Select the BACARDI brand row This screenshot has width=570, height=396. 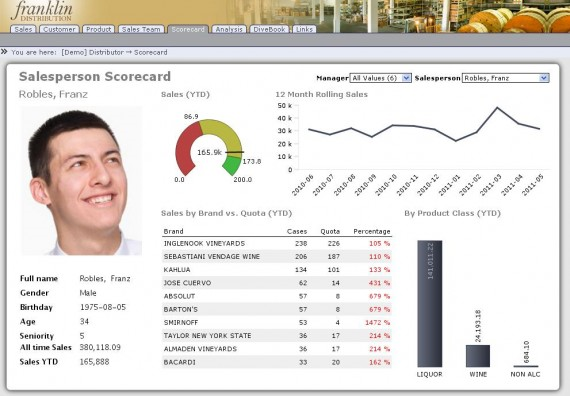pyautogui.click(x=277, y=362)
